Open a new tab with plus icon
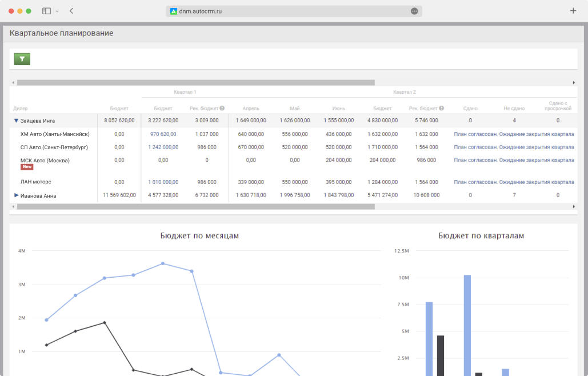 coord(573,11)
